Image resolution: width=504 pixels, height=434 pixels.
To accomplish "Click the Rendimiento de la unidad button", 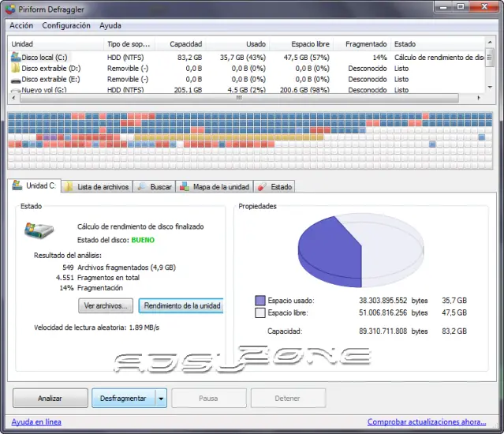I will tap(181, 305).
